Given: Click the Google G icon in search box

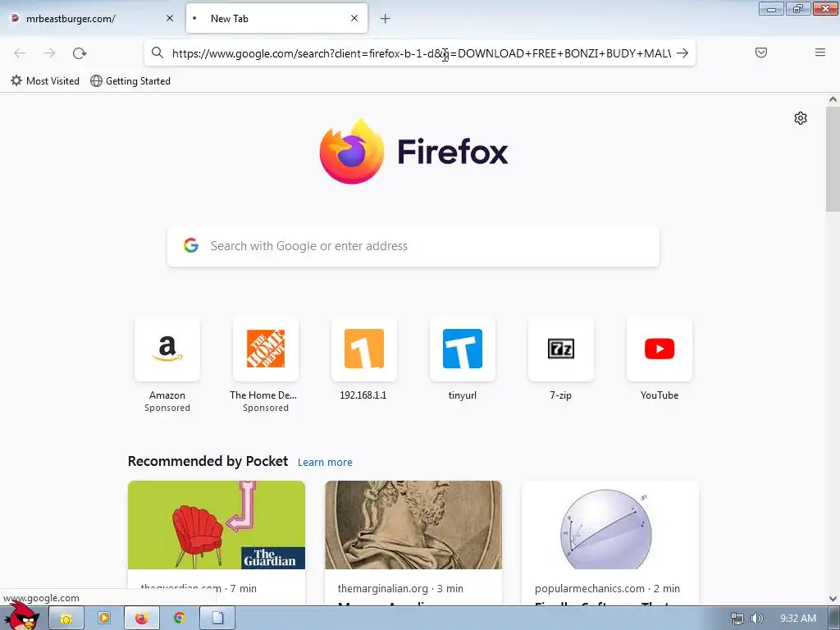Looking at the screenshot, I should 191,245.
